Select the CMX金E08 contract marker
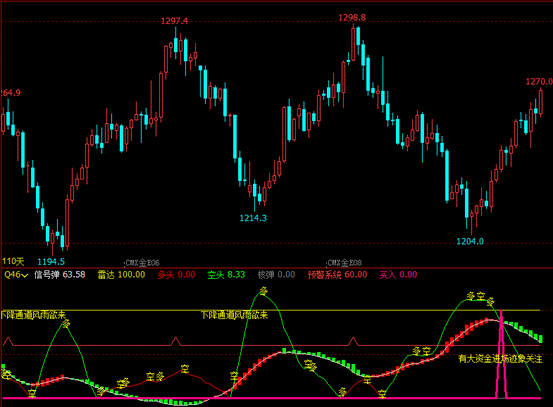The width and height of the screenshot is (553, 407). 345,263
